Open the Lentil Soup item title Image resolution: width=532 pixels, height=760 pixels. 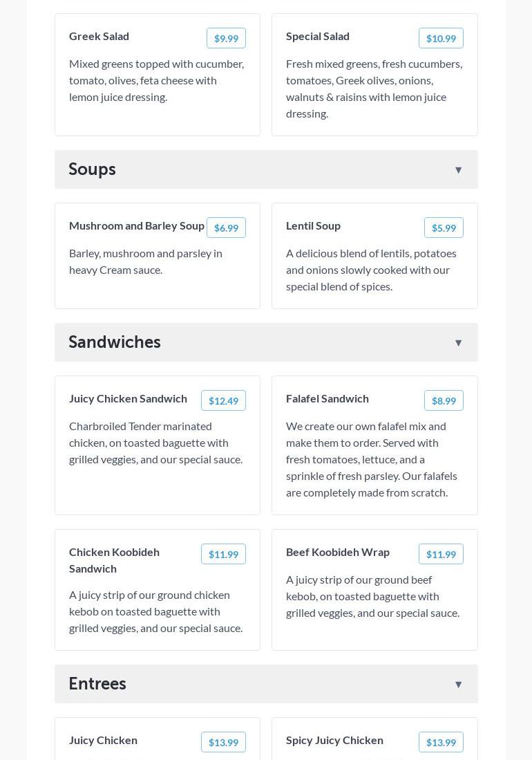[313, 225]
